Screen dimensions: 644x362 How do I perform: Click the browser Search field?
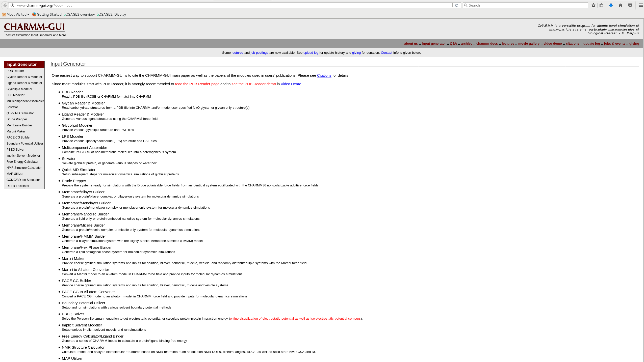coord(525,5)
